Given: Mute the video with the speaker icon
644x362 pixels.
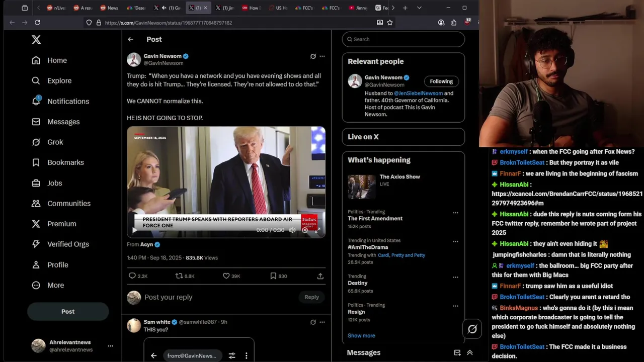Looking at the screenshot, I should click(292, 230).
